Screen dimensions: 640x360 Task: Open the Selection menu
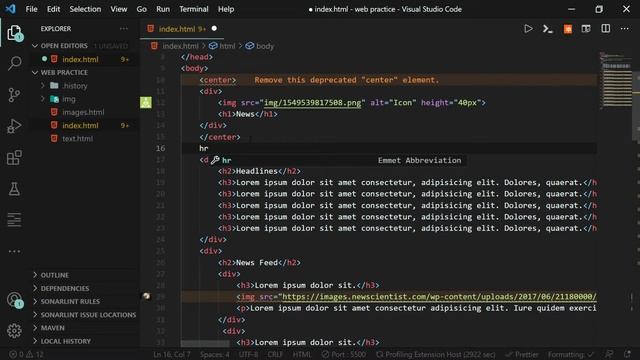pos(85,9)
